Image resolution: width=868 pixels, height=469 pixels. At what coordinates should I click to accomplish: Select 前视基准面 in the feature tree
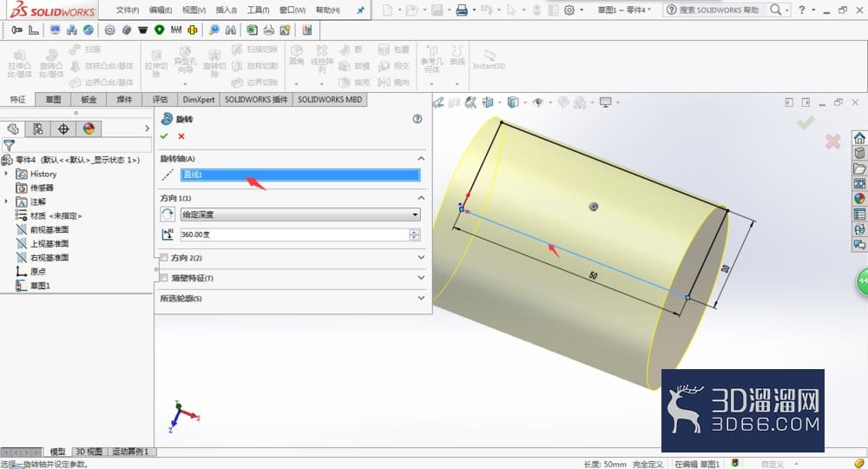(49, 230)
